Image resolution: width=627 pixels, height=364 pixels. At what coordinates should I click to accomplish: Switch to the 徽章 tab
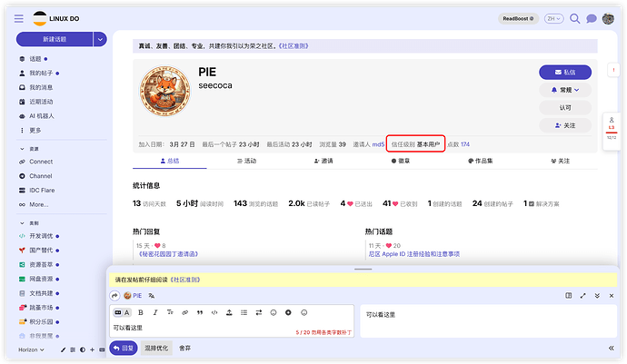400,161
